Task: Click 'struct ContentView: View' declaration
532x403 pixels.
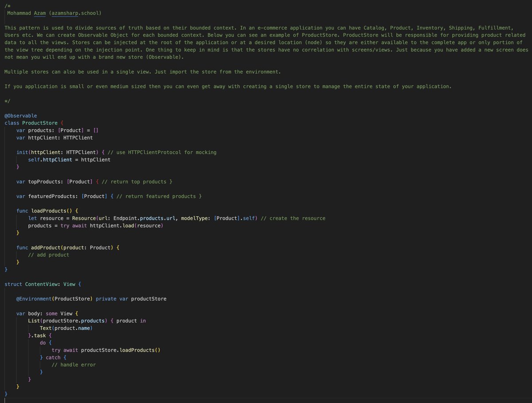Action: (43, 284)
